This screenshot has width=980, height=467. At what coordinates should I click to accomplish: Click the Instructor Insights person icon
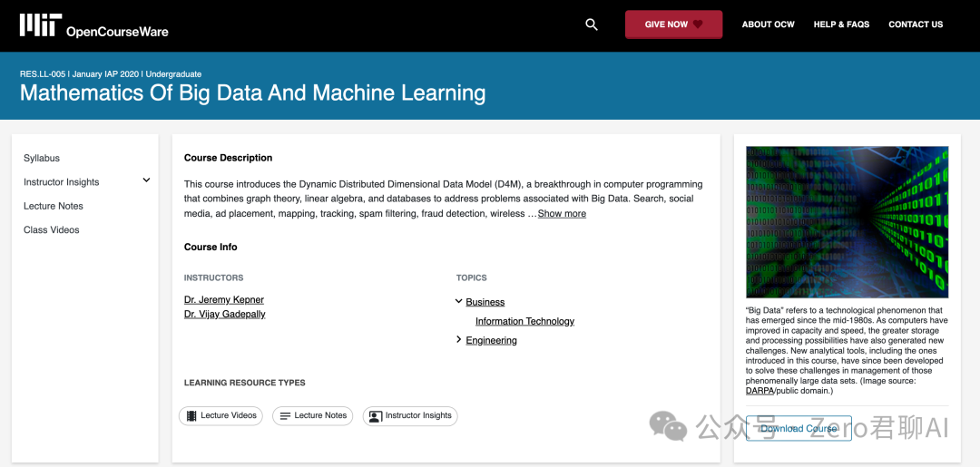[x=376, y=416]
